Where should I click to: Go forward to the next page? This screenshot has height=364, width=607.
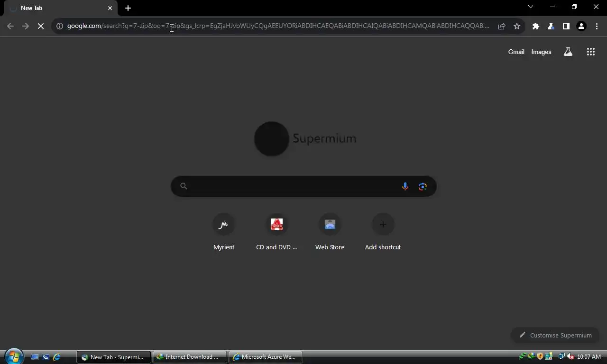[x=26, y=26]
